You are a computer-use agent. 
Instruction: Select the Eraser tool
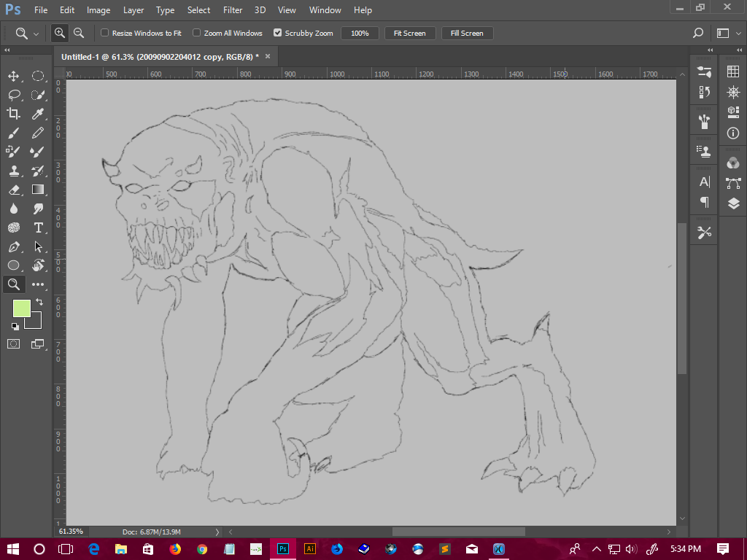coord(13,190)
